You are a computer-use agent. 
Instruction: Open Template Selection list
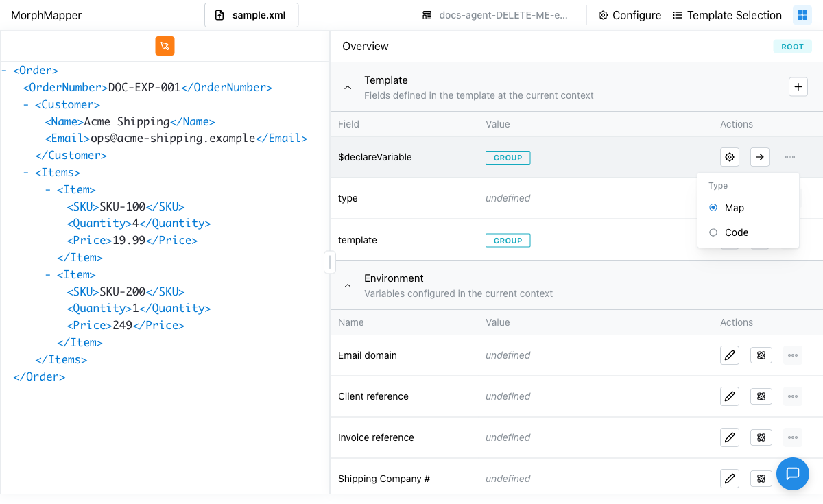pyautogui.click(x=727, y=15)
